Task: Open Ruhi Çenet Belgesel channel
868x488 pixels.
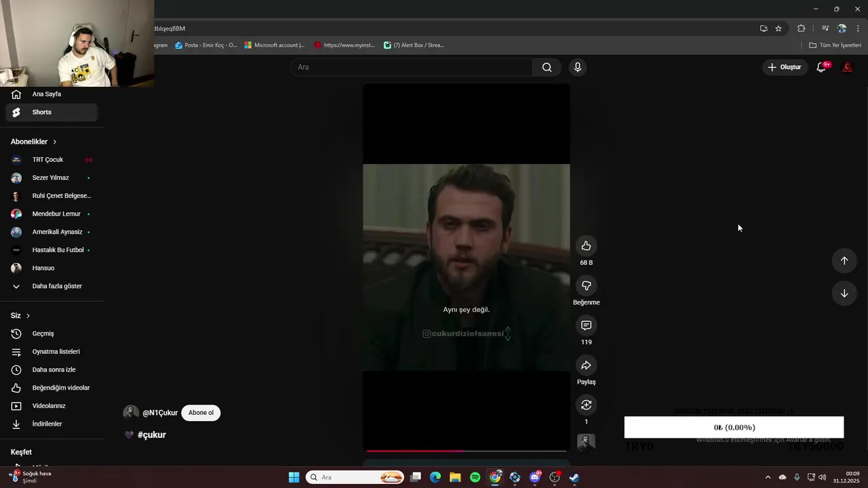Action: coord(52,196)
